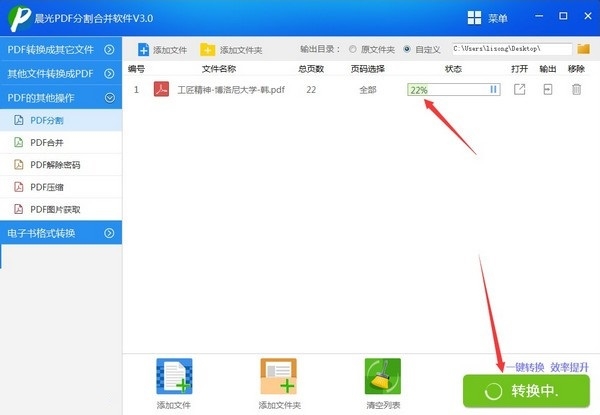Click the green 转换中 button

click(x=527, y=391)
